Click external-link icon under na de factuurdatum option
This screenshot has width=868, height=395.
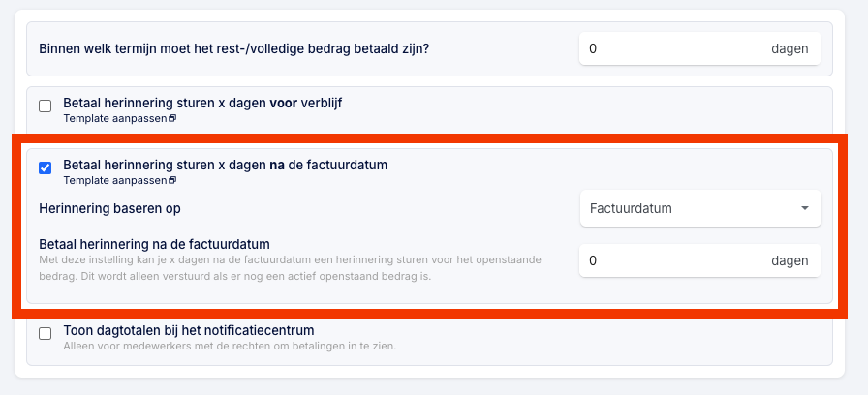pyautogui.click(x=172, y=180)
